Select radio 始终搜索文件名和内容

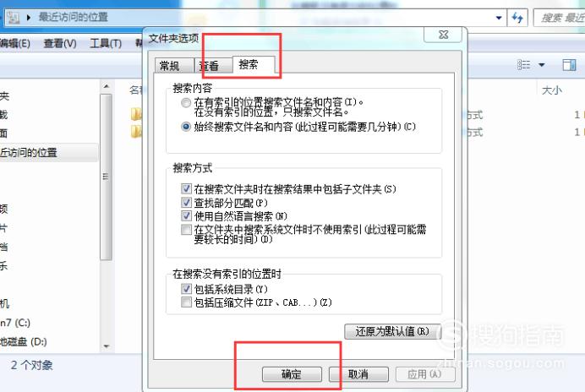click(x=186, y=127)
